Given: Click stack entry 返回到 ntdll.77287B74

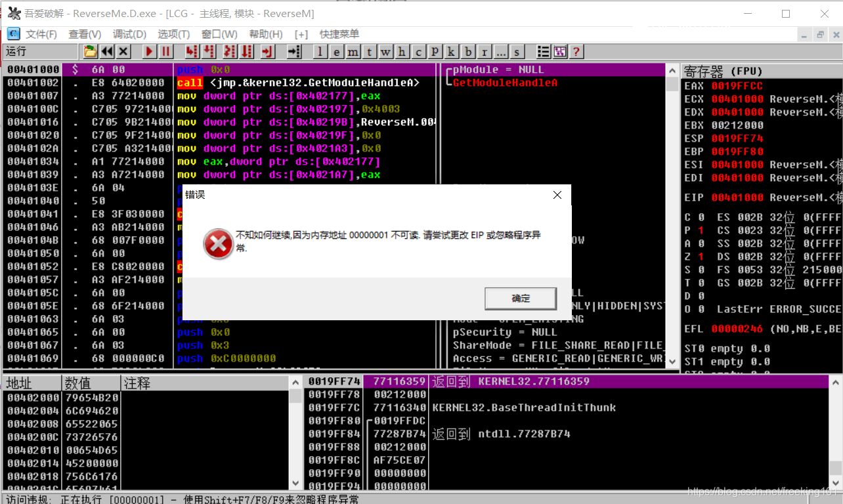Looking at the screenshot, I should click(x=502, y=434).
